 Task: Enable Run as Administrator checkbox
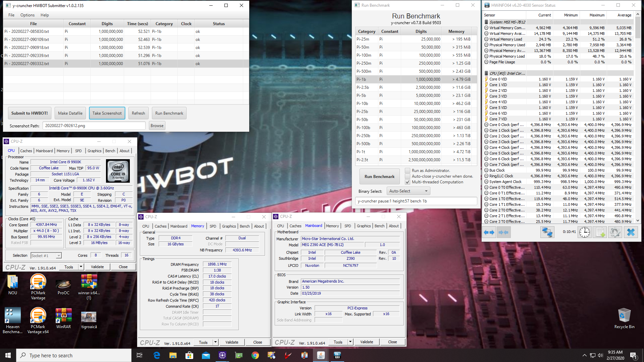[x=408, y=171]
